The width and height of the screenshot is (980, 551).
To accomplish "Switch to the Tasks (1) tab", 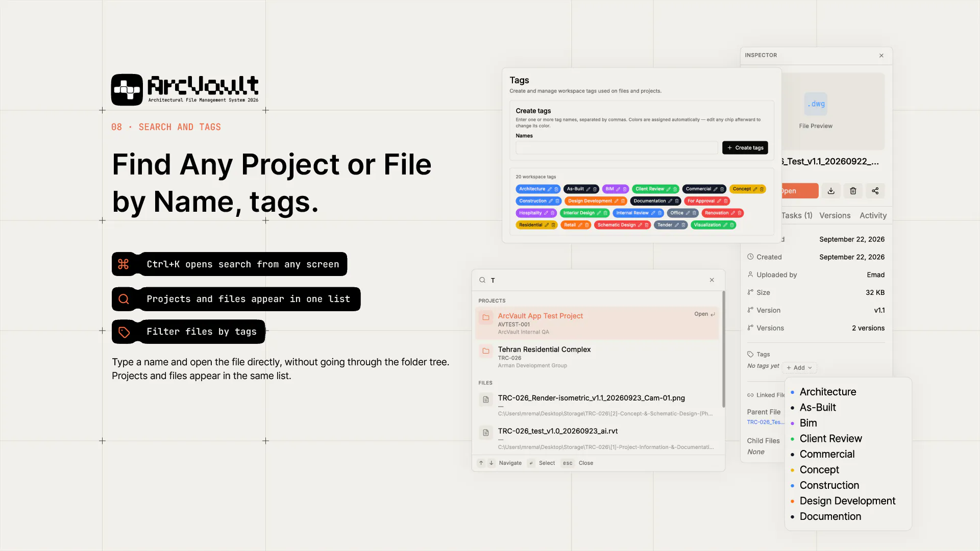I will [797, 215].
